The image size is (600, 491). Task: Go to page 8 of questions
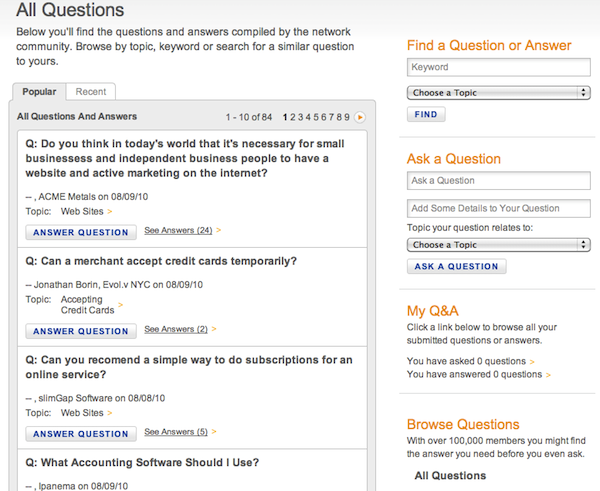pyautogui.click(x=339, y=117)
